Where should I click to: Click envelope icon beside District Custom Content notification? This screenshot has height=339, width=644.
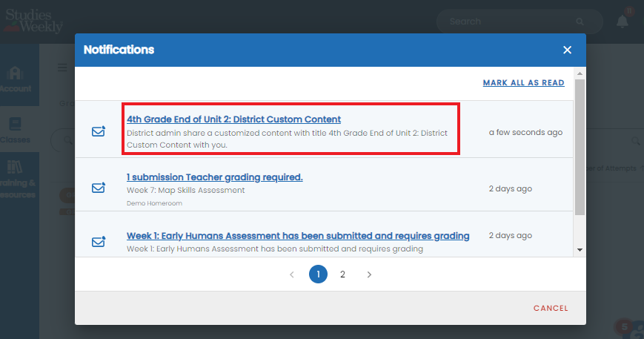98,131
